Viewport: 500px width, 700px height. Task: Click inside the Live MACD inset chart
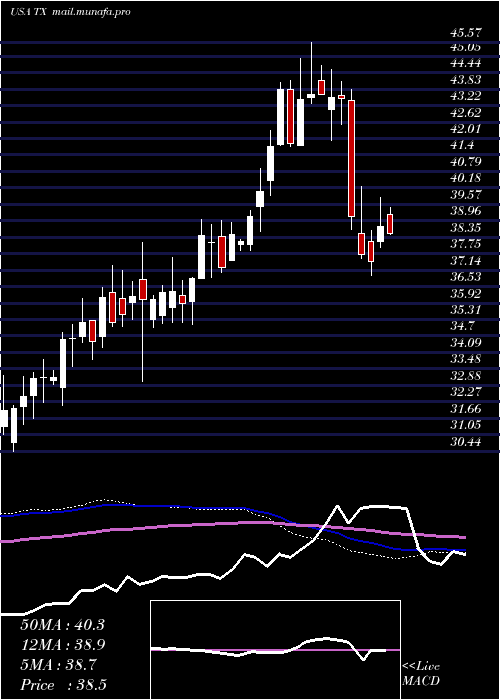[x=275, y=650]
